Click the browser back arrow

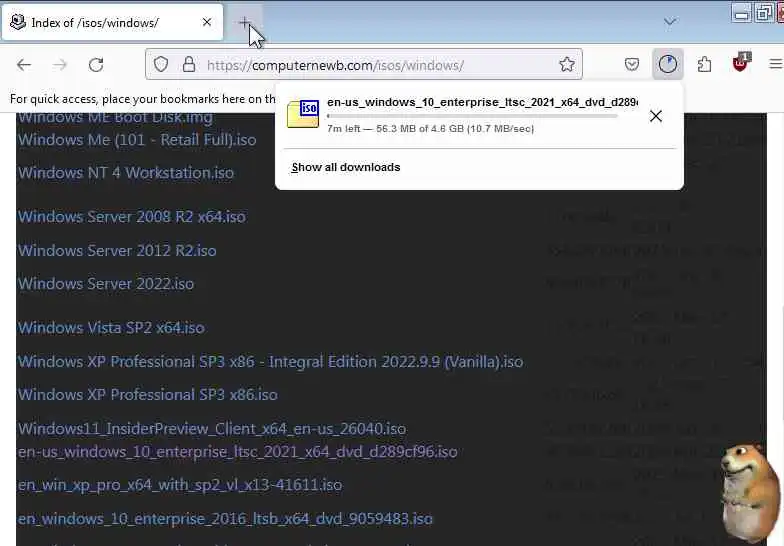pyautogui.click(x=24, y=65)
